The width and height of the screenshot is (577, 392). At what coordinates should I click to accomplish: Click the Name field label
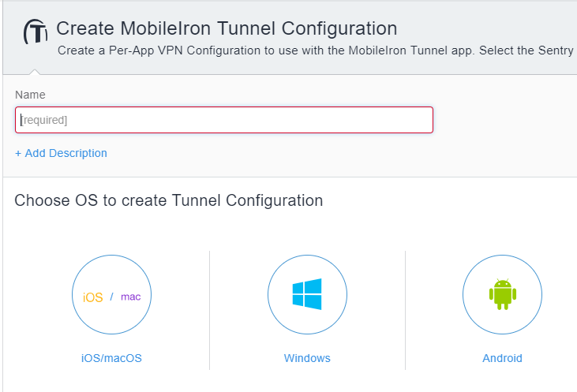[30, 95]
